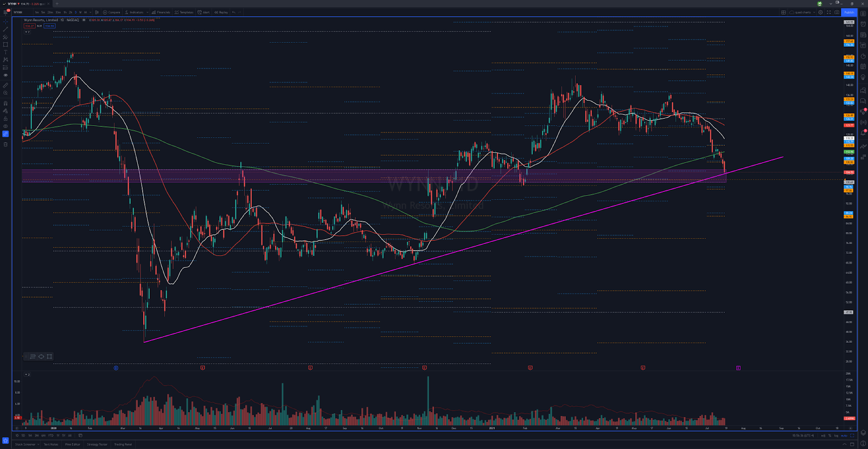Open the watchlist sidebar panel
Screen dimensions: 868x449
pyautogui.click(x=863, y=14)
